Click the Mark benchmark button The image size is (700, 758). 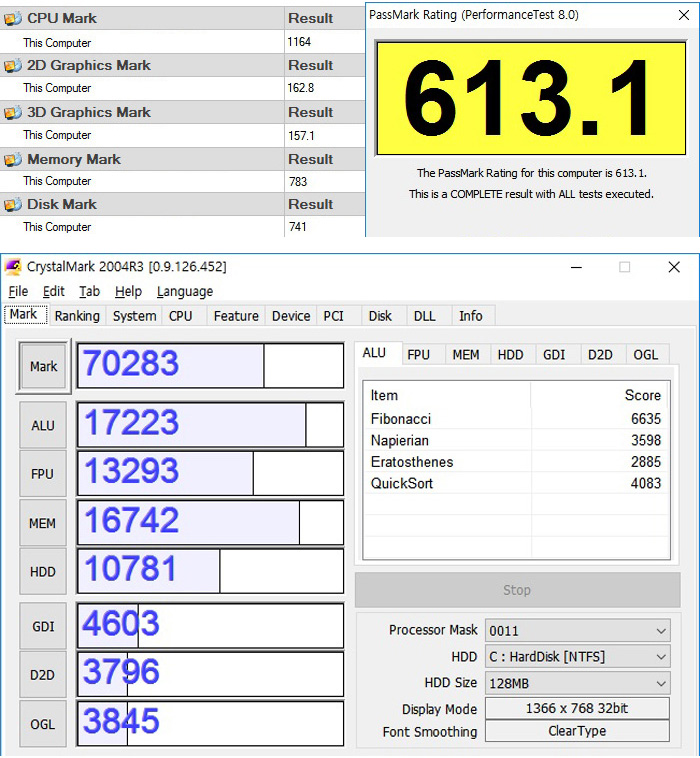[44, 366]
